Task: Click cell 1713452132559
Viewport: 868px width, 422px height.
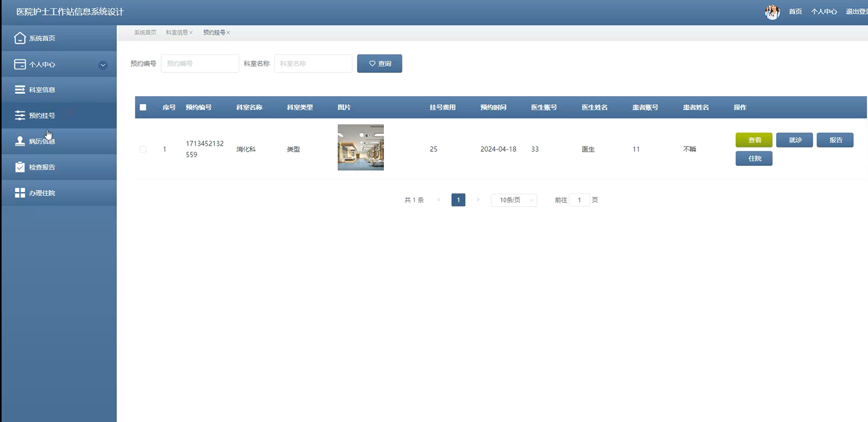Action: pos(205,149)
